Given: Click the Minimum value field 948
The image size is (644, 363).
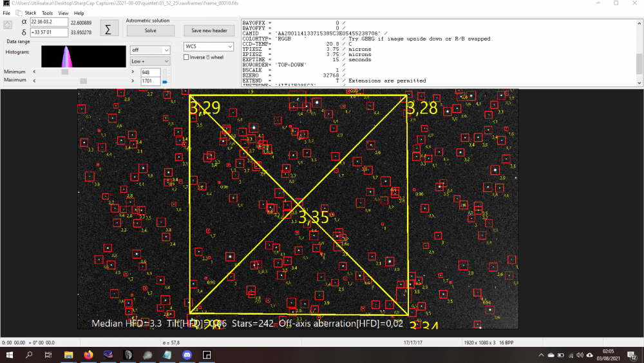Looking at the screenshot, I should click(x=150, y=72).
